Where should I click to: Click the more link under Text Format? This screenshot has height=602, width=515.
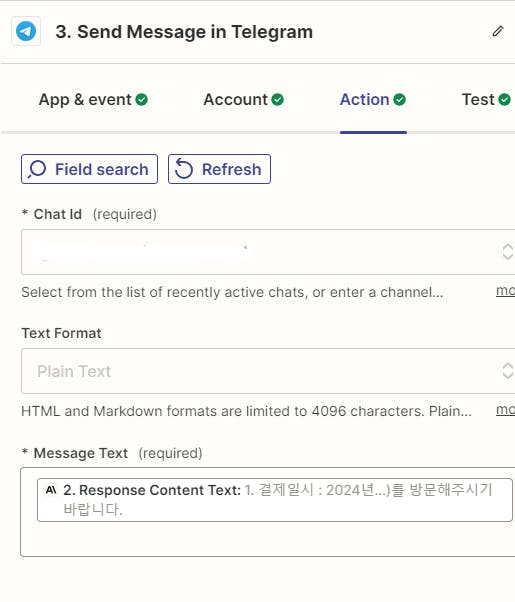click(x=505, y=410)
